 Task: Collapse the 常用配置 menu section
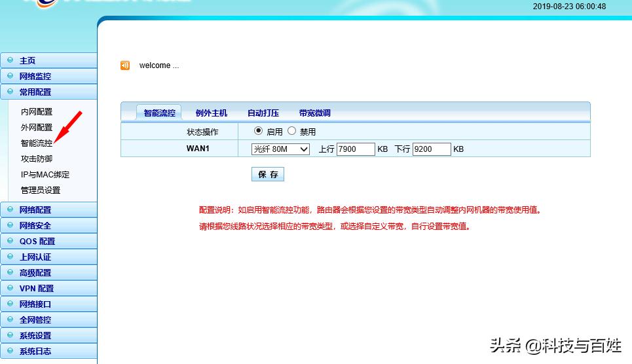pos(48,92)
